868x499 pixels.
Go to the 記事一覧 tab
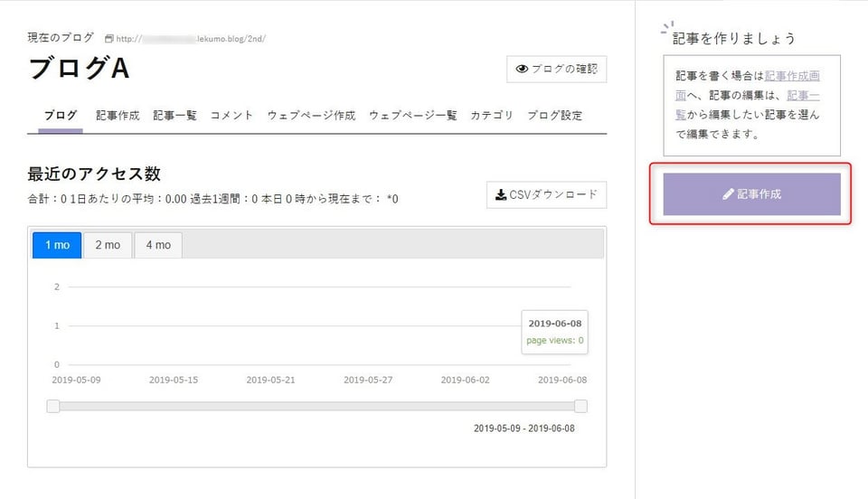coord(175,116)
